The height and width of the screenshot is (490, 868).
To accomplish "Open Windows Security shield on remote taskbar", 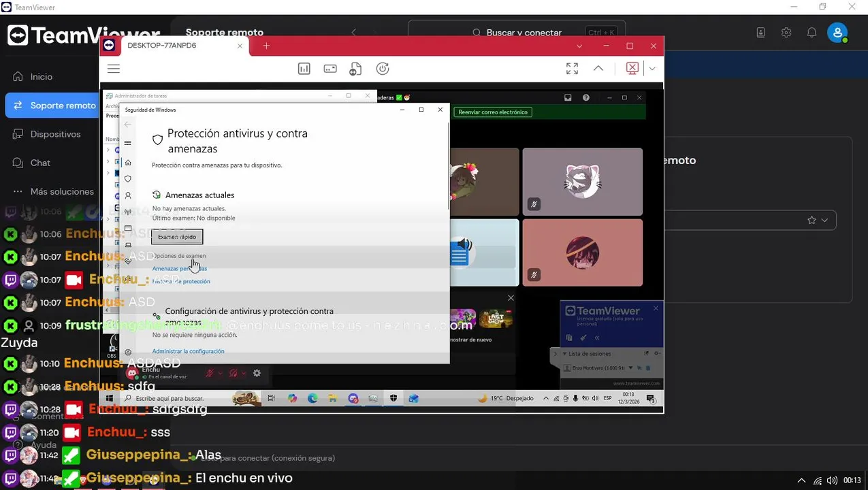I will [x=393, y=398].
